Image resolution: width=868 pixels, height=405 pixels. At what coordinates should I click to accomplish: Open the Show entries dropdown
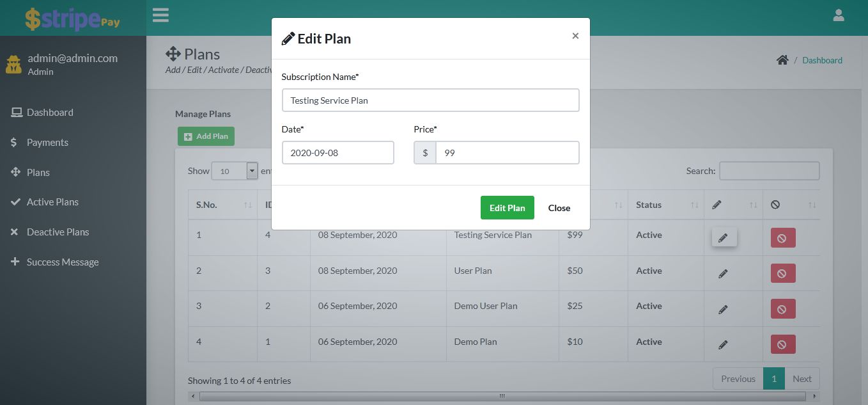click(x=235, y=171)
